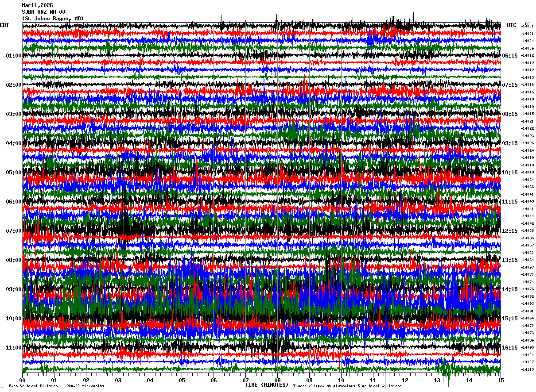Screen dimensions: 536x392
Task: Click the -14016 offset value
Action: [527, 85]
